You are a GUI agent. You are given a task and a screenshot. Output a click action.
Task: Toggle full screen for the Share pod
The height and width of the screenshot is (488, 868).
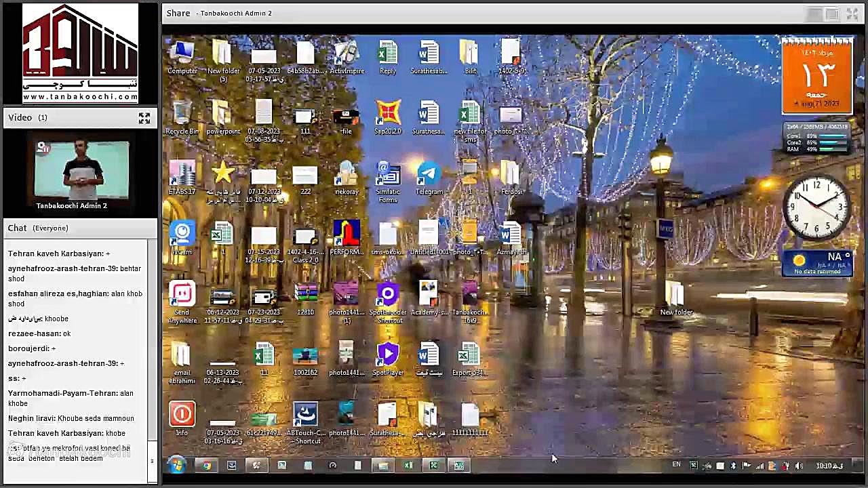(852, 14)
